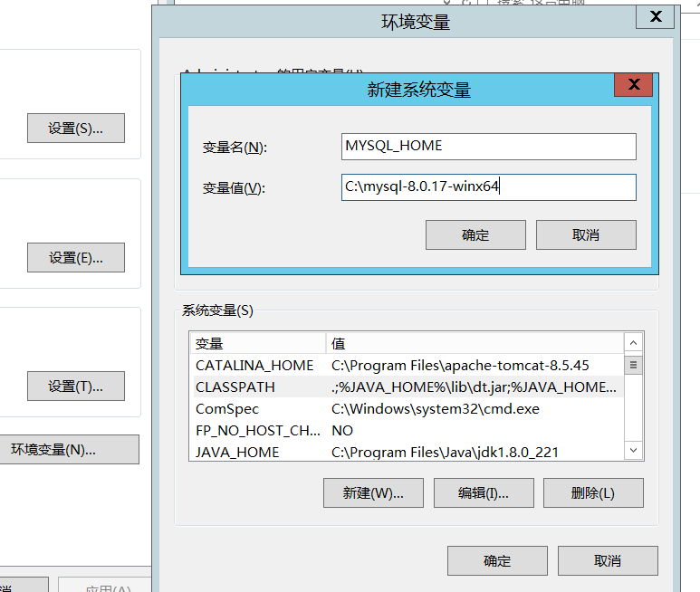Click 确定 at bottom of 环境变量 window
This screenshot has height=592, width=700.
(x=497, y=561)
